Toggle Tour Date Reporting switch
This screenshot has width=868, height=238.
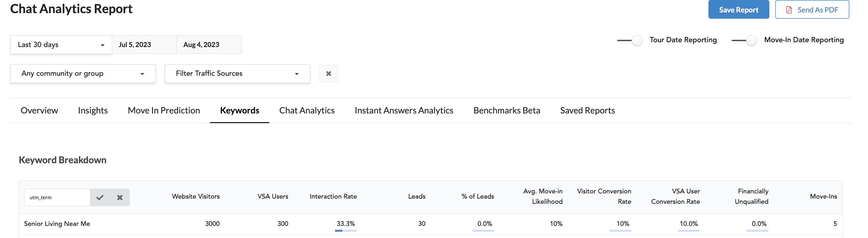pyautogui.click(x=630, y=40)
